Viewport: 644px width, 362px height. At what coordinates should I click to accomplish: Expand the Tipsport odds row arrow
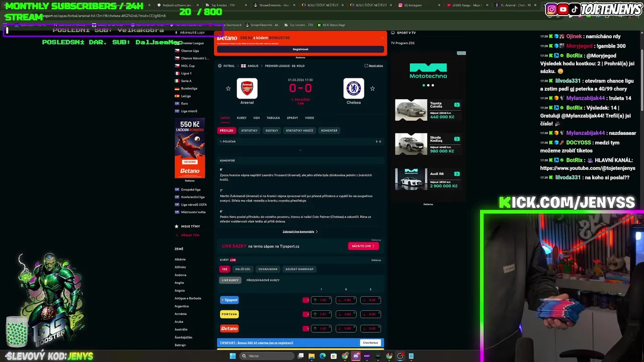click(x=306, y=300)
